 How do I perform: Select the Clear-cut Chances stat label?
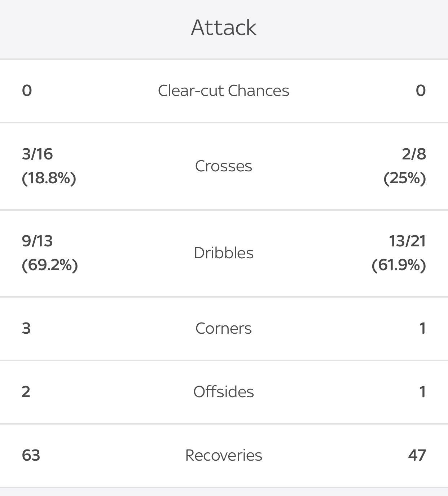[x=224, y=91]
